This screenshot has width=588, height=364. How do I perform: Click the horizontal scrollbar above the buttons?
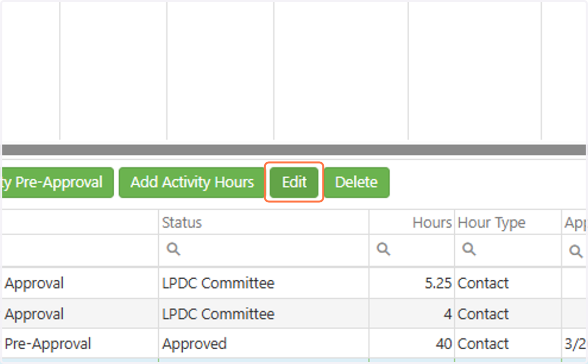(x=294, y=150)
